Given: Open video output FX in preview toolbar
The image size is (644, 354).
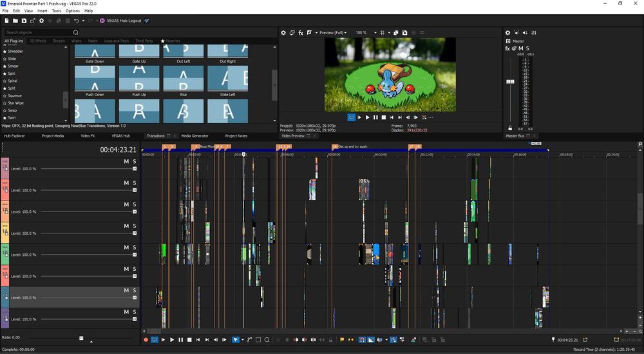Looking at the screenshot, I should 301,32.
